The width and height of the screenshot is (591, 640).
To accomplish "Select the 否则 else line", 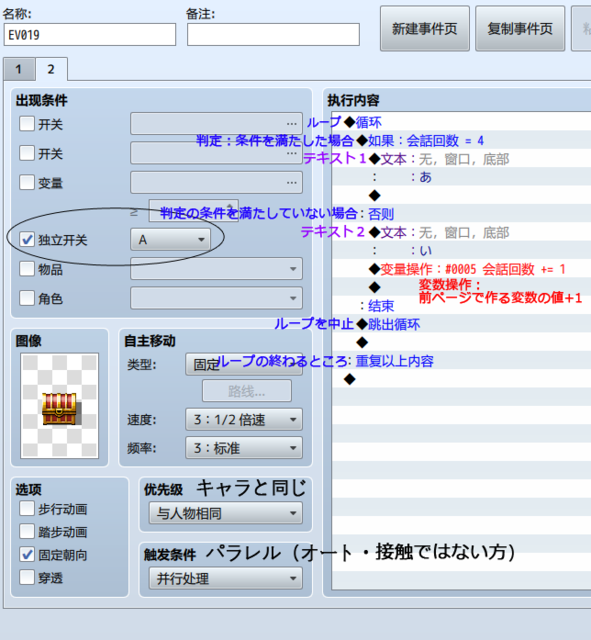I will (461, 214).
